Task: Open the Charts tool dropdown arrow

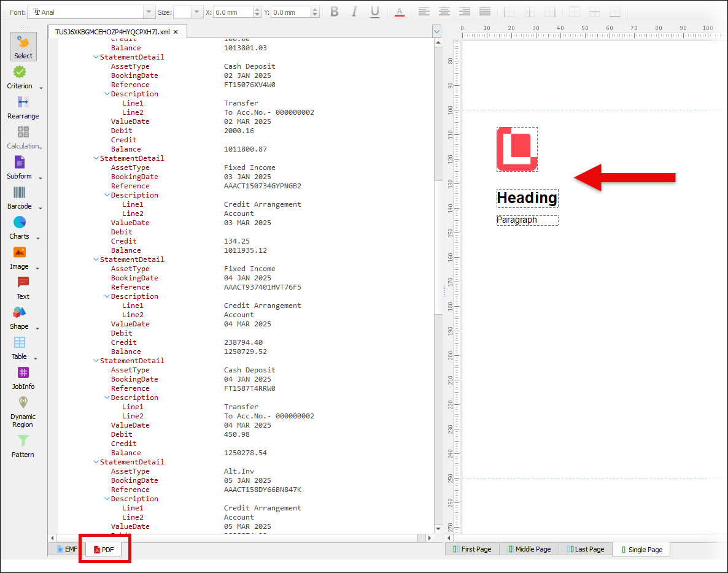Action: tap(38, 239)
